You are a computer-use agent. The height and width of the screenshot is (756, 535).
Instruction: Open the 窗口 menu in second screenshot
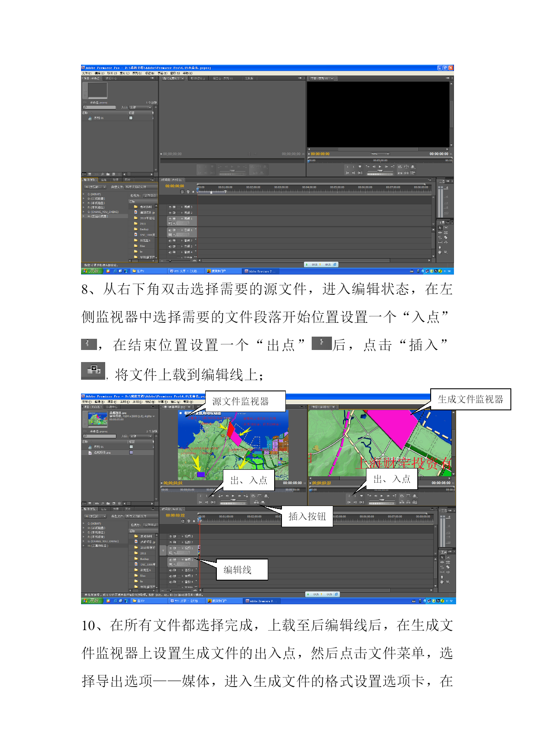(x=176, y=402)
